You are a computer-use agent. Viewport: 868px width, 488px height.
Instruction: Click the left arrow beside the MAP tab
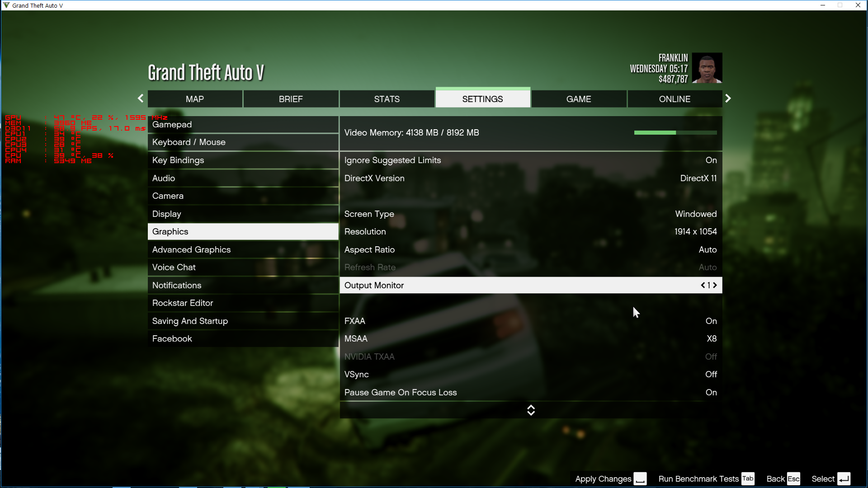[x=141, y=99]
